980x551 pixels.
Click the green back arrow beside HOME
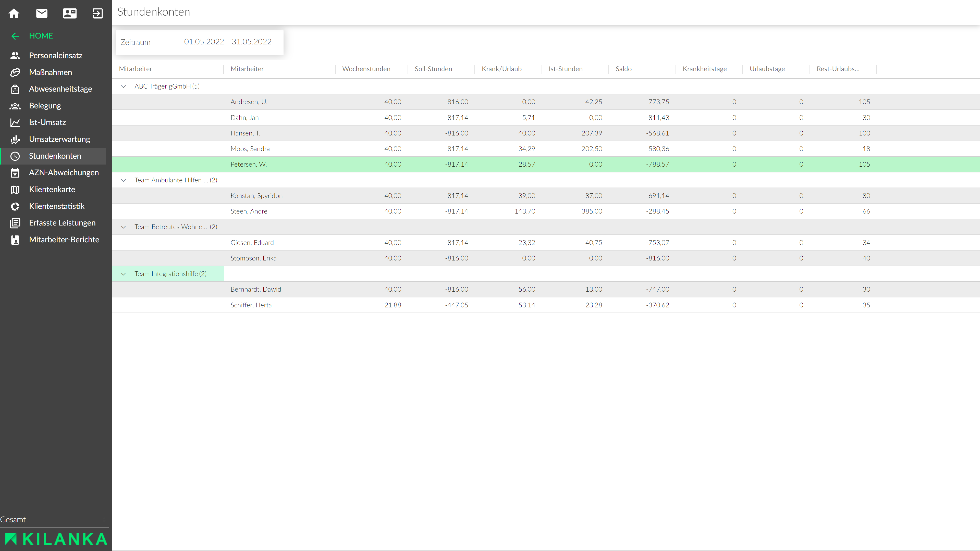pyautogui.click(x=15, y=36)
